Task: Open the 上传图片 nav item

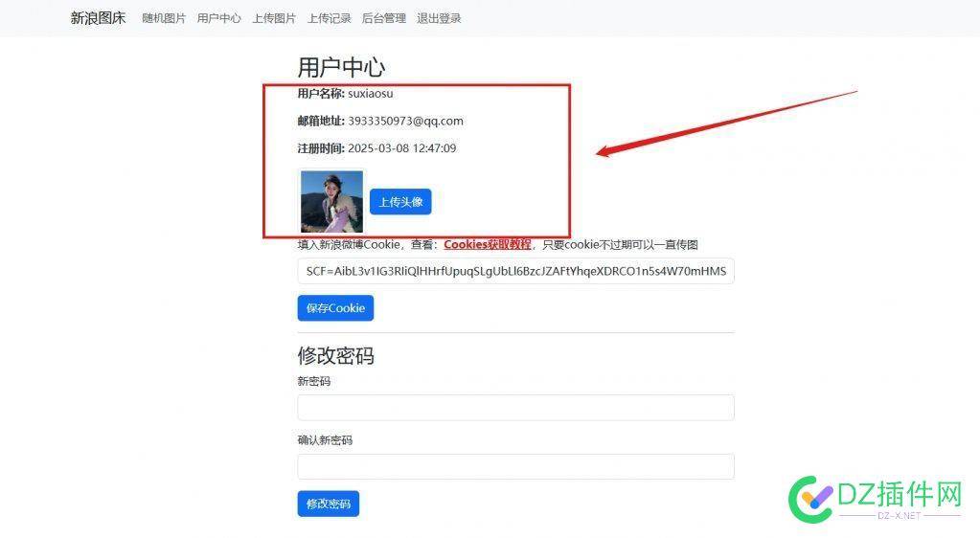Action: [x=274, y=18]
